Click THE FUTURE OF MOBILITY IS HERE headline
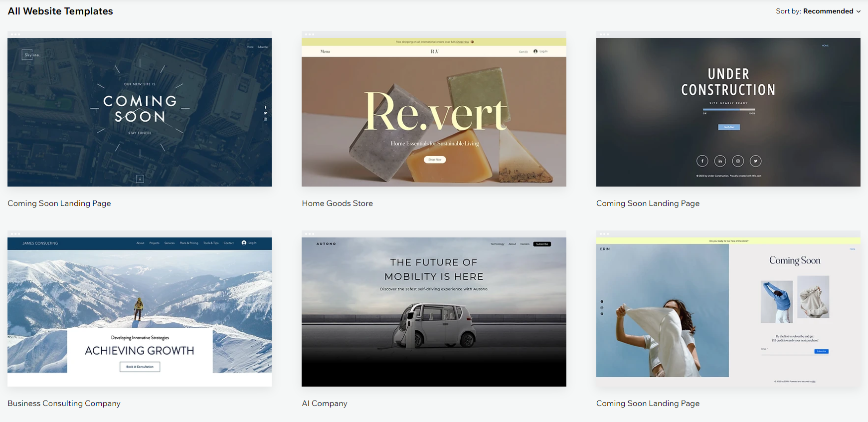Image resolution: width=868 pixels, height=422 pixels. (434, 269)
